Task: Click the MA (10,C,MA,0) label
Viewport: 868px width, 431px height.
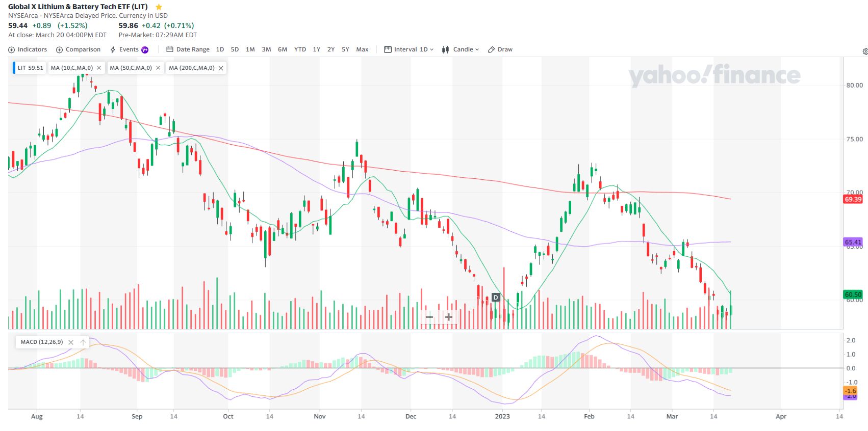Action: [x=72, y=68]
